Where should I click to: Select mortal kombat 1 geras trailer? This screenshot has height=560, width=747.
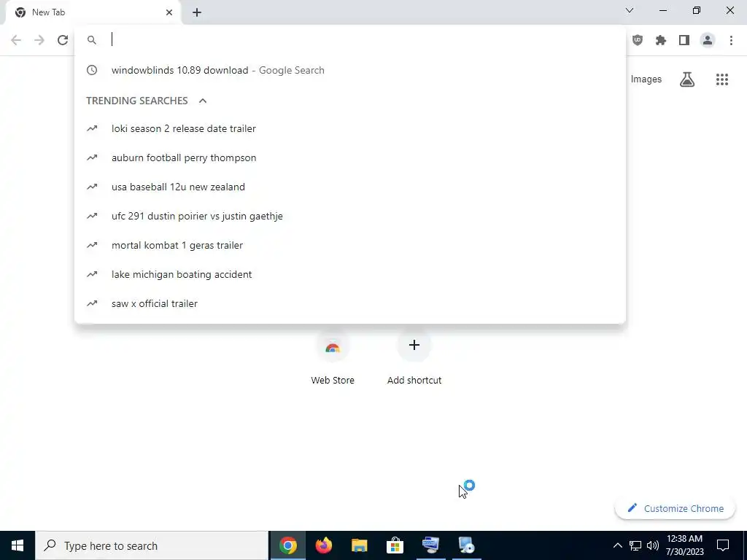(350, 245)
